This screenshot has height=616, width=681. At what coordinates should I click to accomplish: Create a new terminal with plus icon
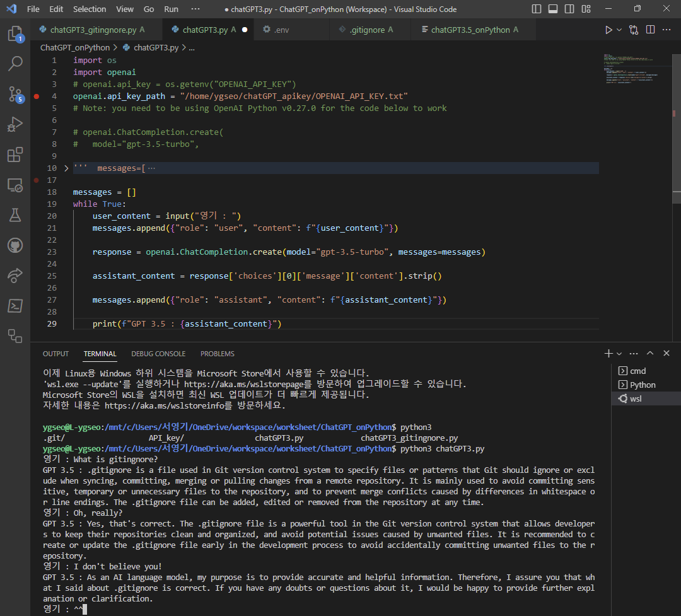coord(608,354)
